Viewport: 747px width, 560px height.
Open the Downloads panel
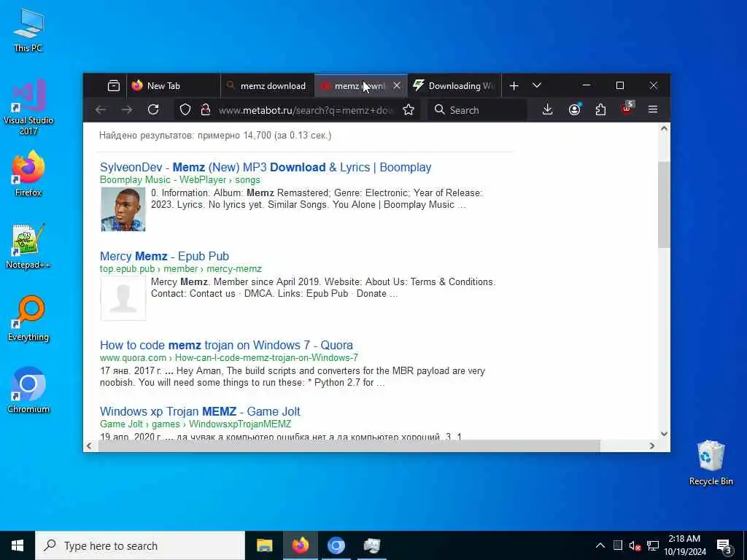tap(547, 110)
